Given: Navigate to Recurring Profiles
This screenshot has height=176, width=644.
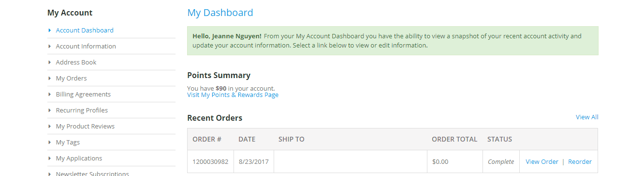Looking at the screenshot, I should [x=82, y=110].
